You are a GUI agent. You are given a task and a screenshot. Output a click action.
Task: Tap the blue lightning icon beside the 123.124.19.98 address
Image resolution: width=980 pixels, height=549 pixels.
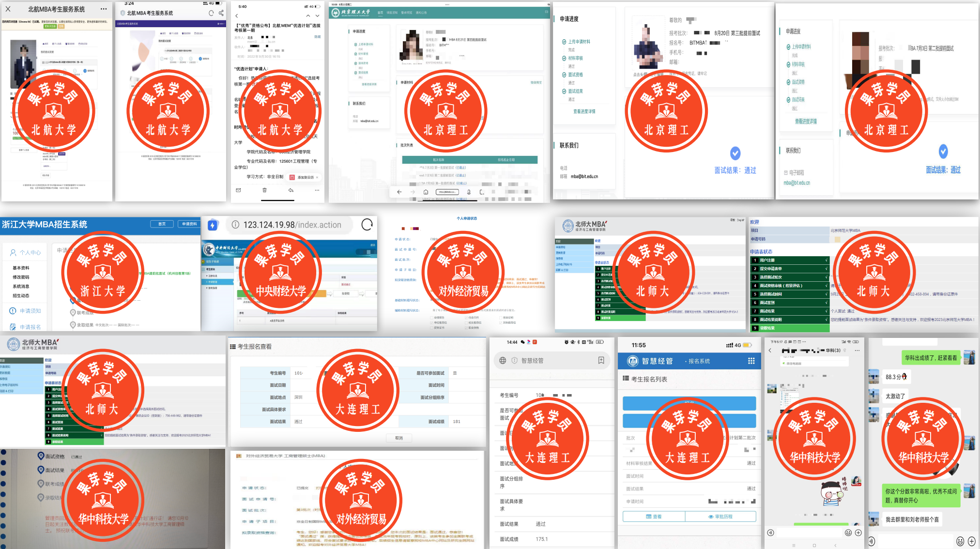click(213, 225)
